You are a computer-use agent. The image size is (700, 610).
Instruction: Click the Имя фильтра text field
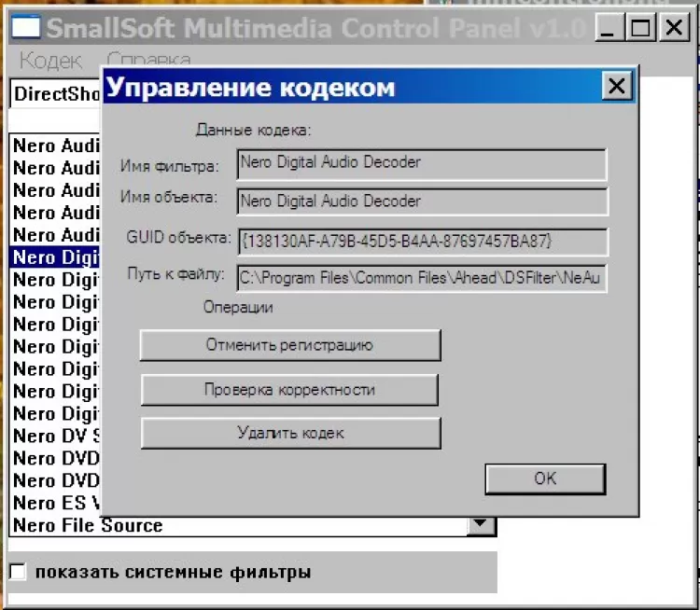pyautogui.click(x=422, y=164)
